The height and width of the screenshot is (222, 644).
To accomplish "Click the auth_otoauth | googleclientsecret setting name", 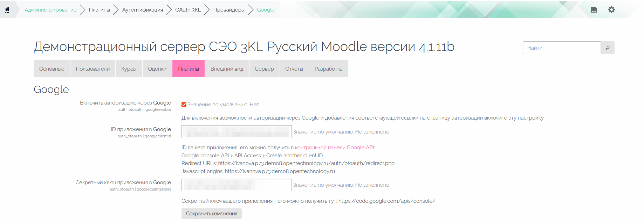I will (x=140, y=189).
